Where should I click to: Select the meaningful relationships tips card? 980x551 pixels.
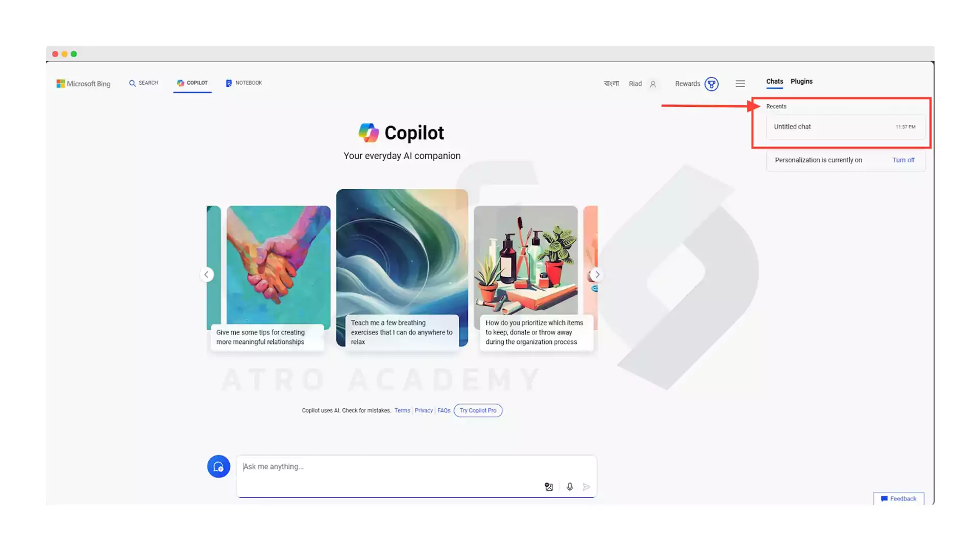pos(278,278)
